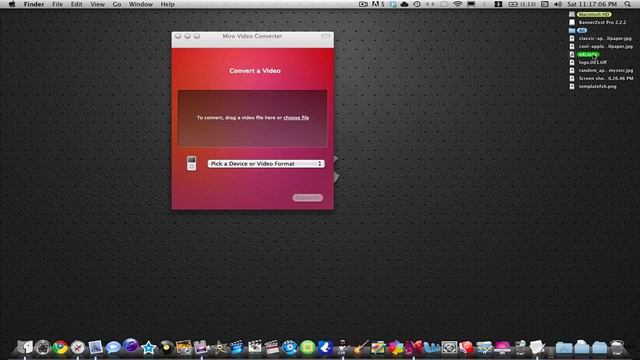Open the Edit menu
The image size is (640, 360).
click(x=76, y=4)
